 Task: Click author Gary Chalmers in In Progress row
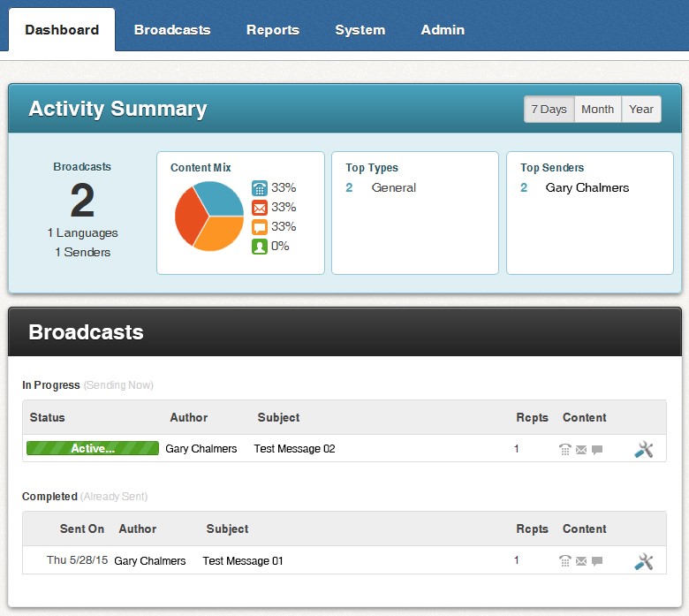[x=201, y=448]
